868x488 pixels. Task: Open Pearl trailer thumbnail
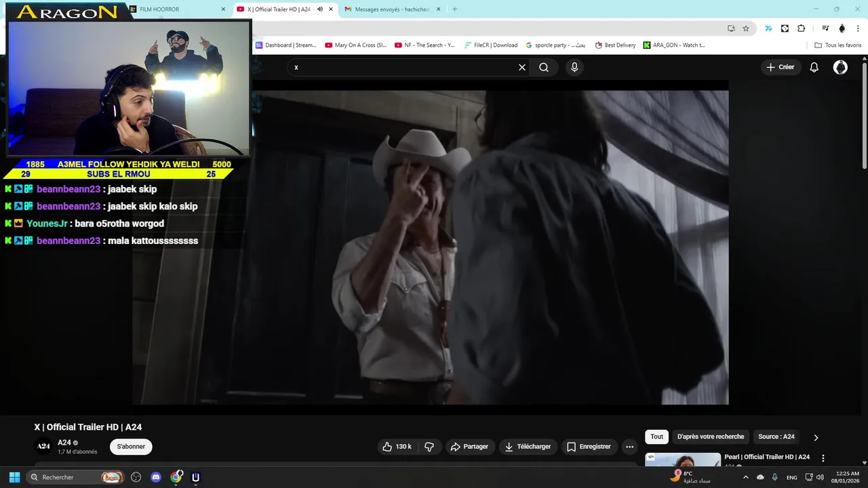click(683, 460)
